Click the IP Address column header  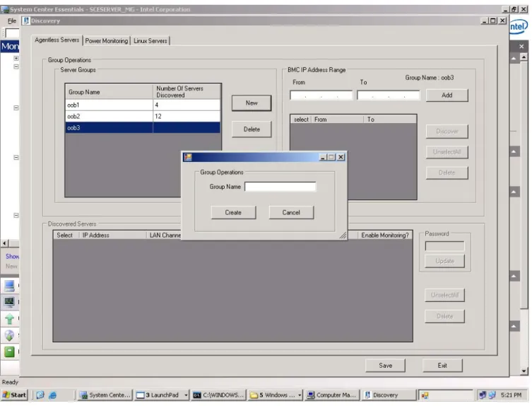[x=112, y=235]
